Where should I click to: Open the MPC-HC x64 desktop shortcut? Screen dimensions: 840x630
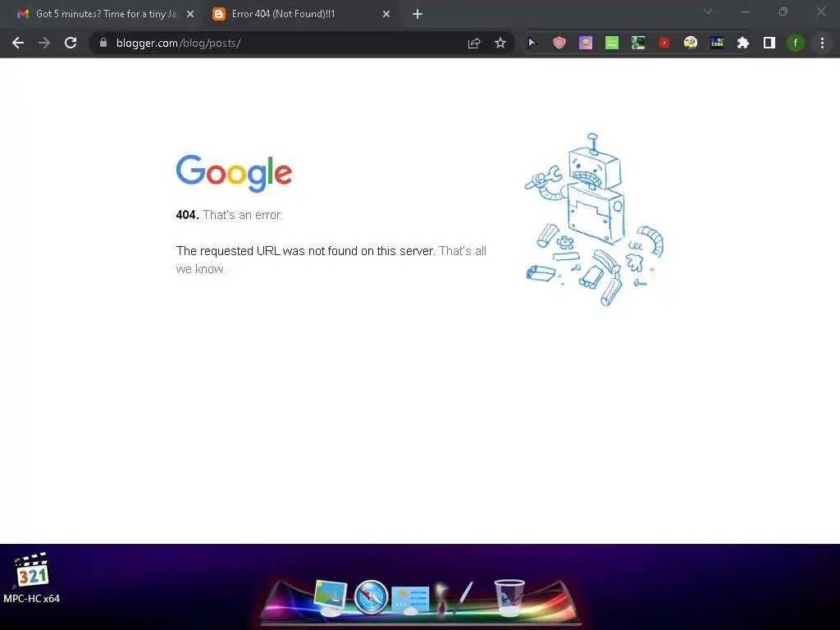click(x=32, y=578)
